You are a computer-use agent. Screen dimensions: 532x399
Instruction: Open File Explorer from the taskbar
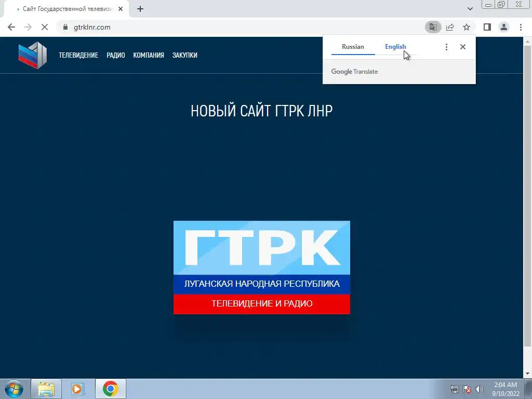point(46,389)
